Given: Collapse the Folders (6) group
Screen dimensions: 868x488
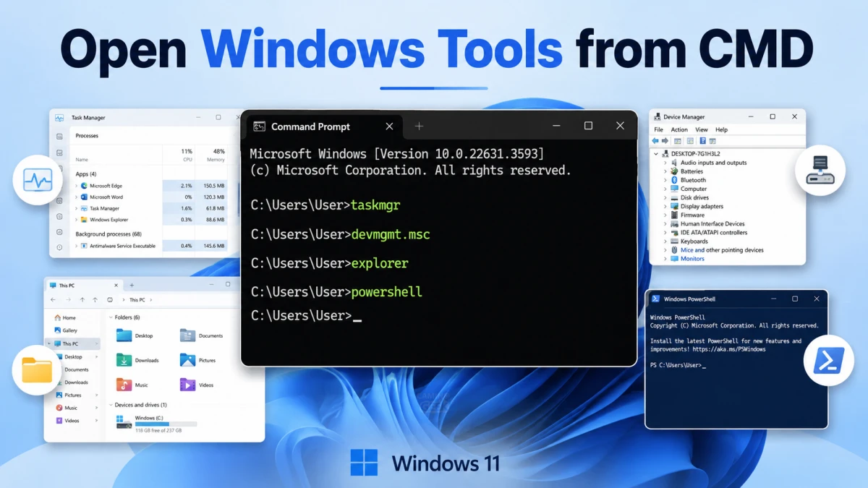Looking at the screenshot, I should [111, 317].
